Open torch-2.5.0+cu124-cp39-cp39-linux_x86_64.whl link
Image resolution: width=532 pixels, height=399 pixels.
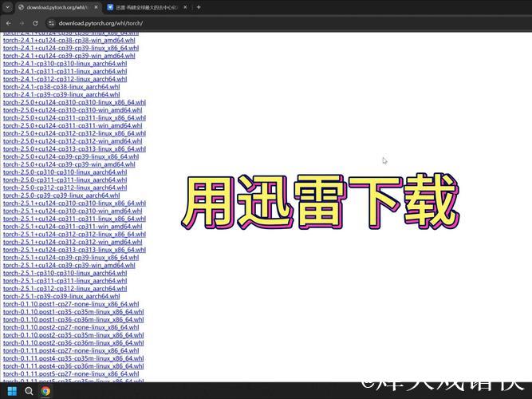[x=71, y=156]
